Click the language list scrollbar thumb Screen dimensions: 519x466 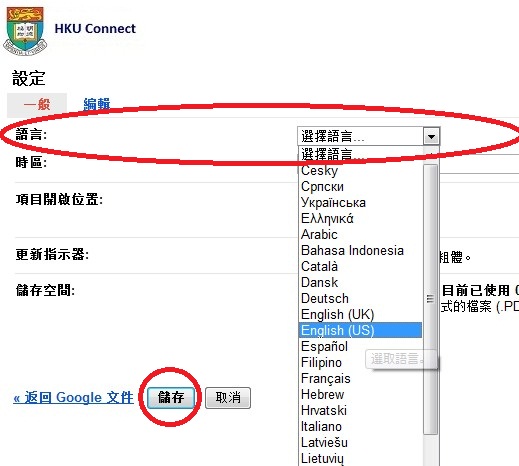click(430, 299)
